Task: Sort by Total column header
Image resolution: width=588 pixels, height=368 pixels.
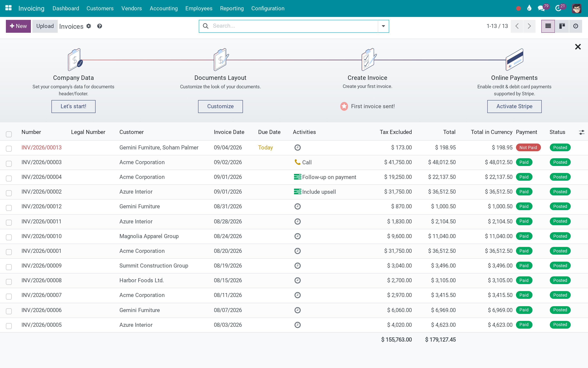Action: tap(449, 132)
